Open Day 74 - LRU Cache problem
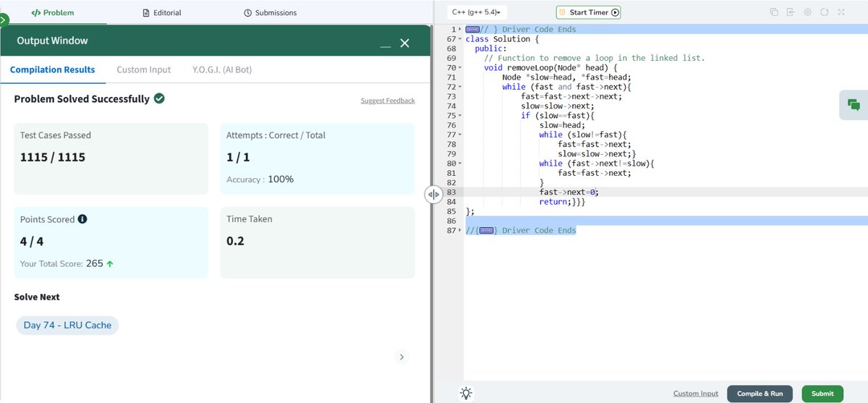Image resolution: width=868 pixels, height=403 pixels. pyautogui.click(x=67, y=325)
